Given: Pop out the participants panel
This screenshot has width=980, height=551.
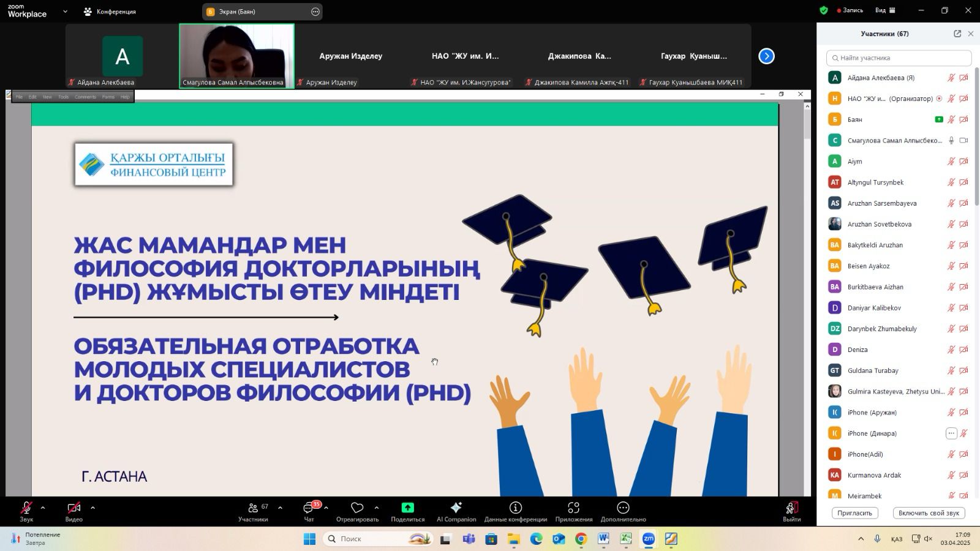Looking at the screenshot, I should 957,34.
